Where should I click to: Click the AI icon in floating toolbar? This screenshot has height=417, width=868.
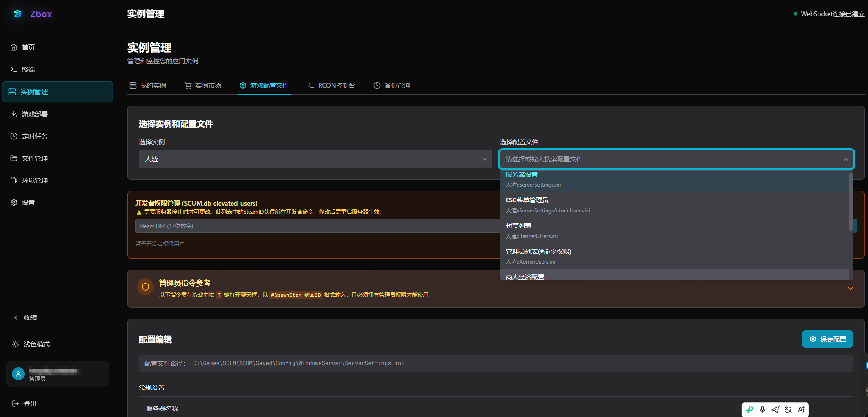[x=801, y=410]
